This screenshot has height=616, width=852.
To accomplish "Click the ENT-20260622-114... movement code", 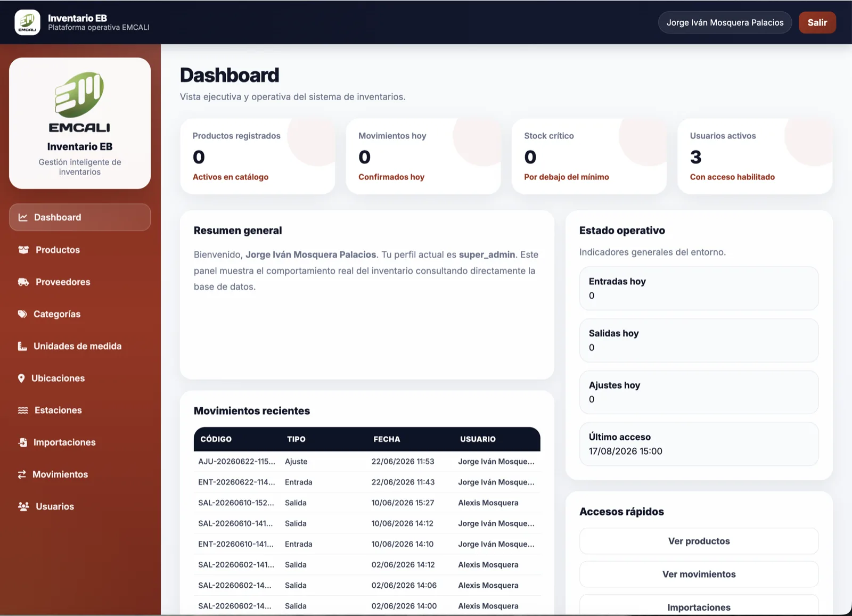I will click(237, 482).
